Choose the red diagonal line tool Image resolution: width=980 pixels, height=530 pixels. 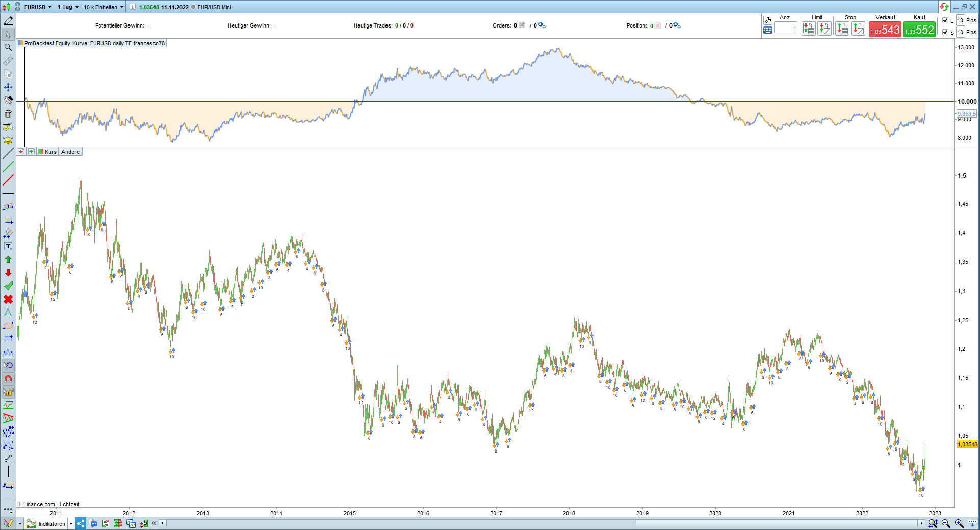[x=8, y=180]
